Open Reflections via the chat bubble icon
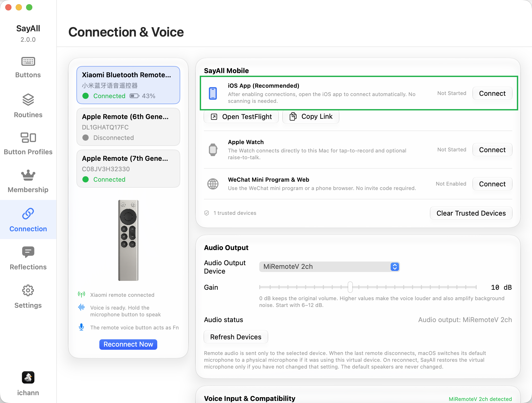 [28, 252]
